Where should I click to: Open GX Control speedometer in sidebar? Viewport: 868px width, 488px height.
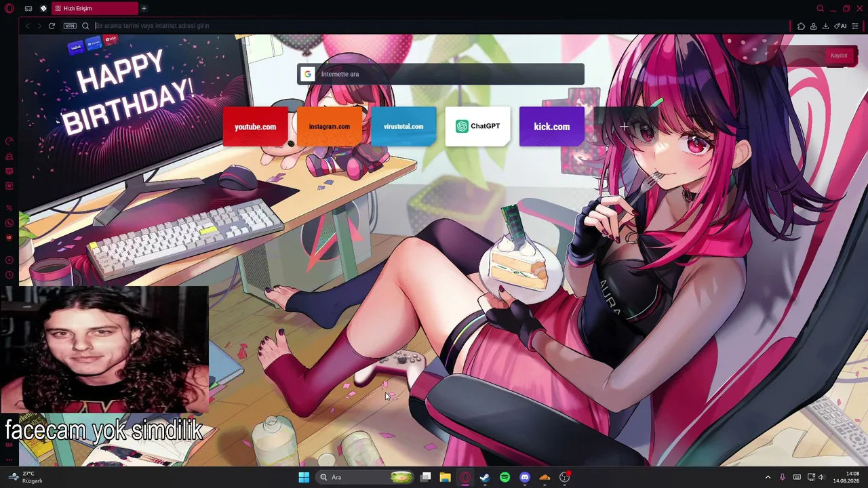9,141
